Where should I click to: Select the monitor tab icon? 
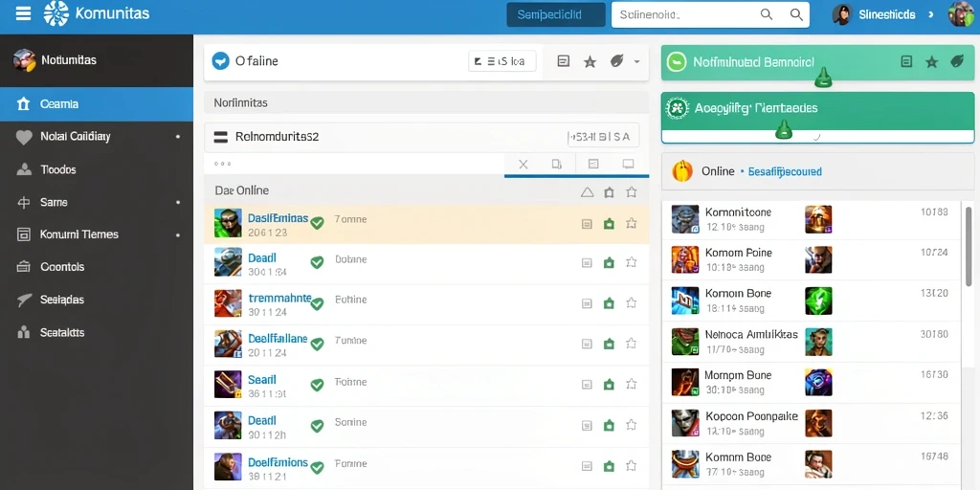(628, 164)
